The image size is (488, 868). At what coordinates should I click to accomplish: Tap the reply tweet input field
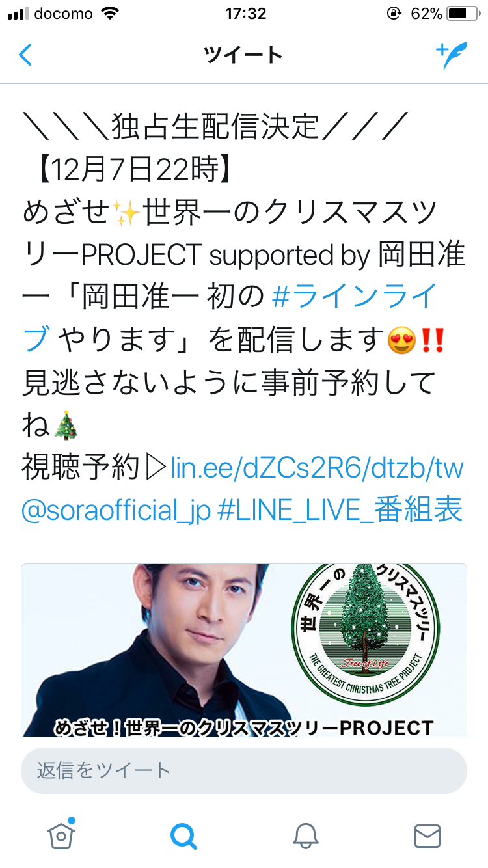pyautogui.click(x=244, y=770)
